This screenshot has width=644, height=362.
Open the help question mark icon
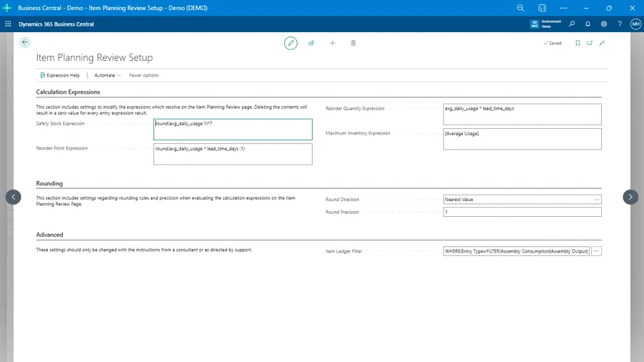pyautogui.click(x=619, y=23)
